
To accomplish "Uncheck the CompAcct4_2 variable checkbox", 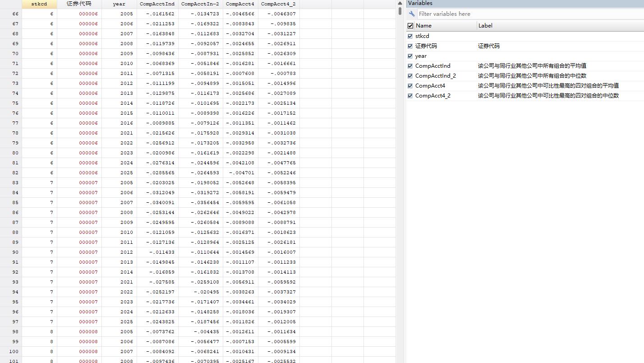I will tap(410, 96).
